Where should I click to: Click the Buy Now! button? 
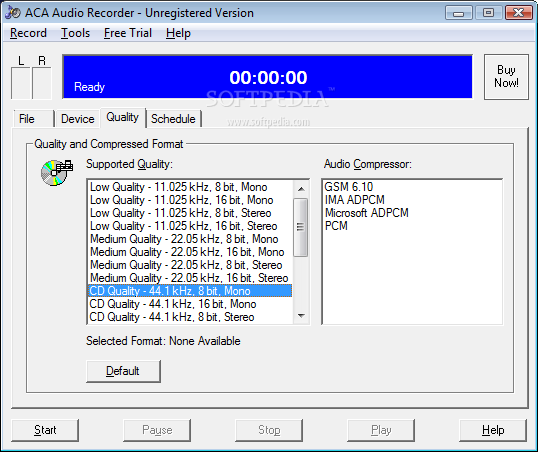(506, 77)
